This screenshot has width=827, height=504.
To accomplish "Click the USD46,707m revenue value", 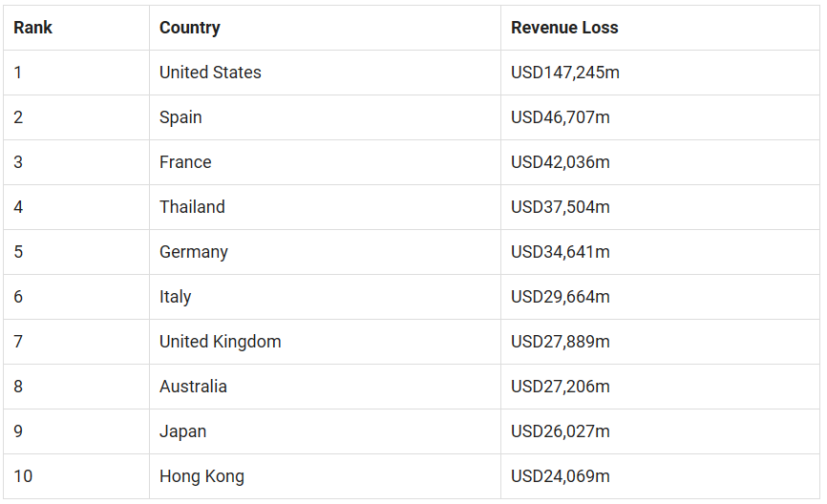I will pos(561,117).
